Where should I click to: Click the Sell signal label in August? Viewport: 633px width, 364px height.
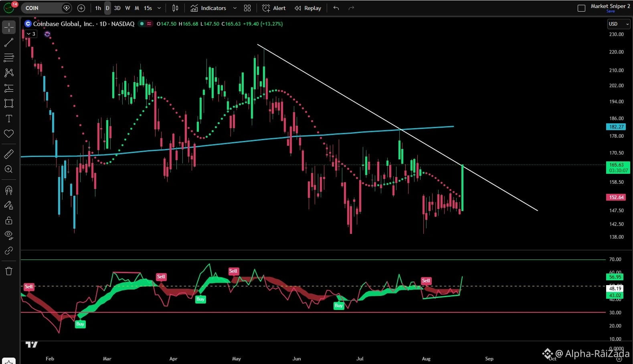point(426,281)
